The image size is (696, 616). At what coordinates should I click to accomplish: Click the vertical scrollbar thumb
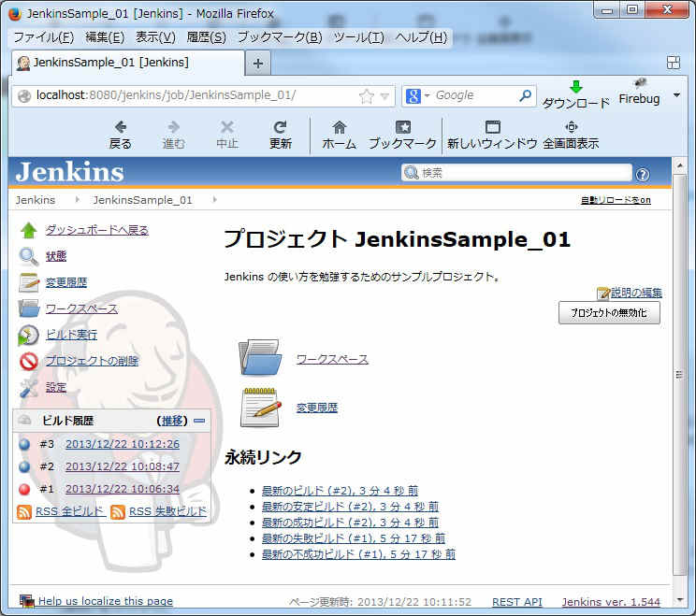(x=679, y=374)
